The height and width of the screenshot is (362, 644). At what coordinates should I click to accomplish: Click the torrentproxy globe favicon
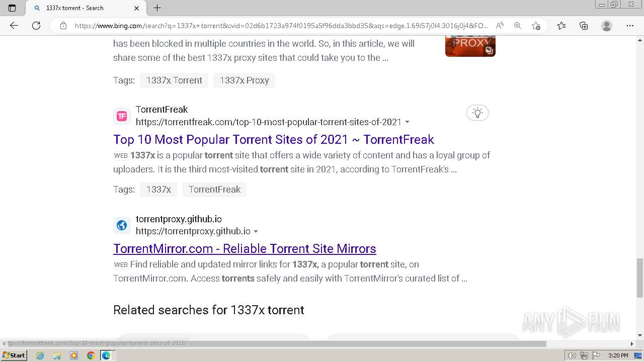click(122, 225)
